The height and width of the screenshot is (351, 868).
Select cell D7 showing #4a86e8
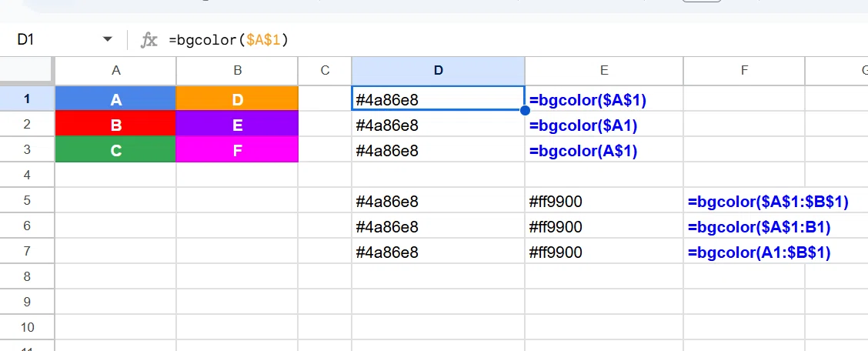coord(439,252)
